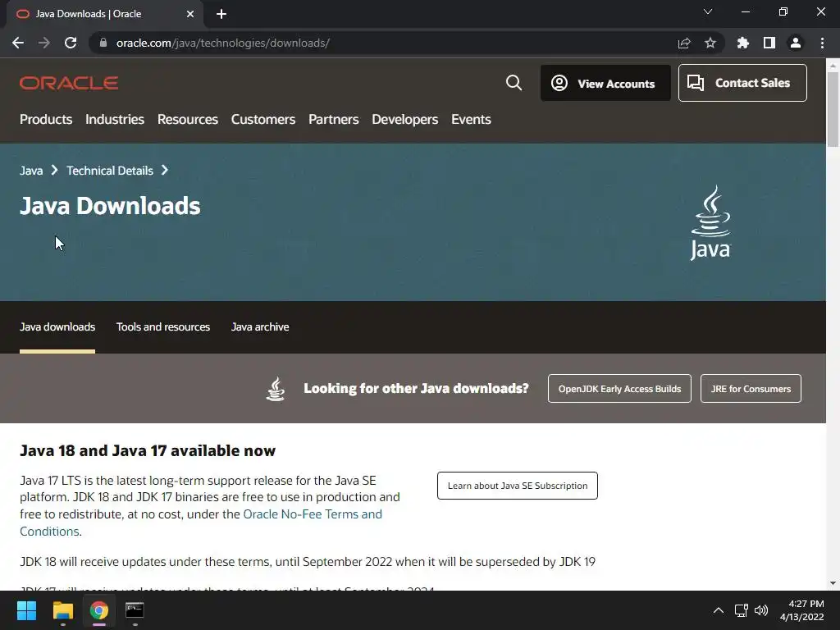Open the volume tray icon

tap(761, 610)
